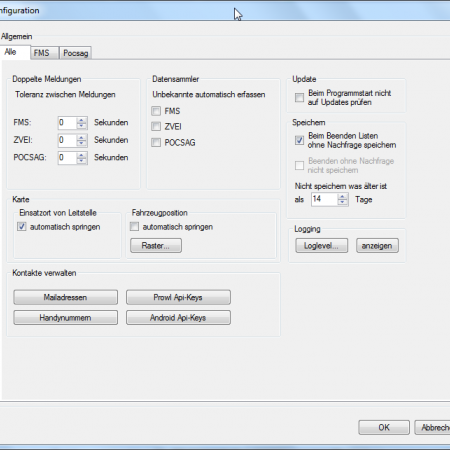Image resolution: width=450 pixels, height=450 pixels.
Task: Increase the FMS tolerance seconds
Action: tap(81, 120)
